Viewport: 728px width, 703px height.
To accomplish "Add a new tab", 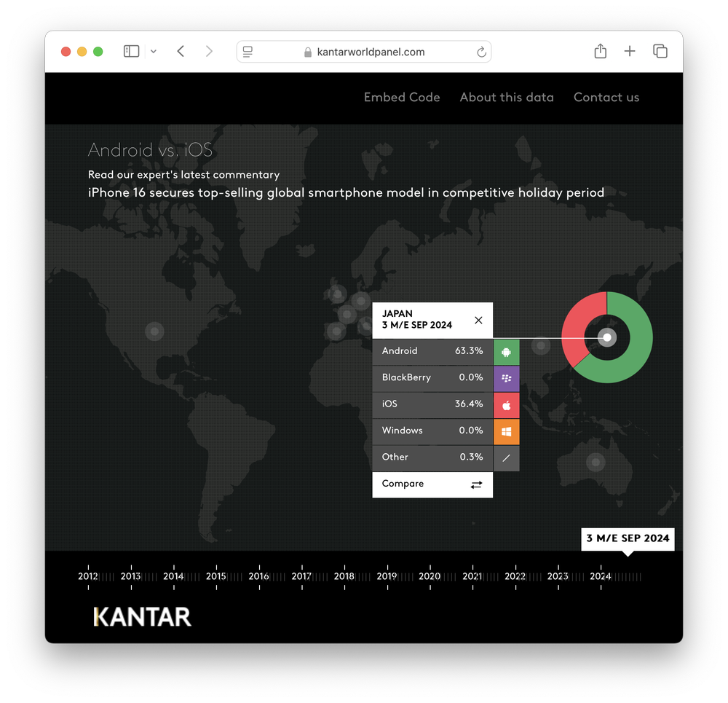I will pyautogui.click(x=630, y=51).
